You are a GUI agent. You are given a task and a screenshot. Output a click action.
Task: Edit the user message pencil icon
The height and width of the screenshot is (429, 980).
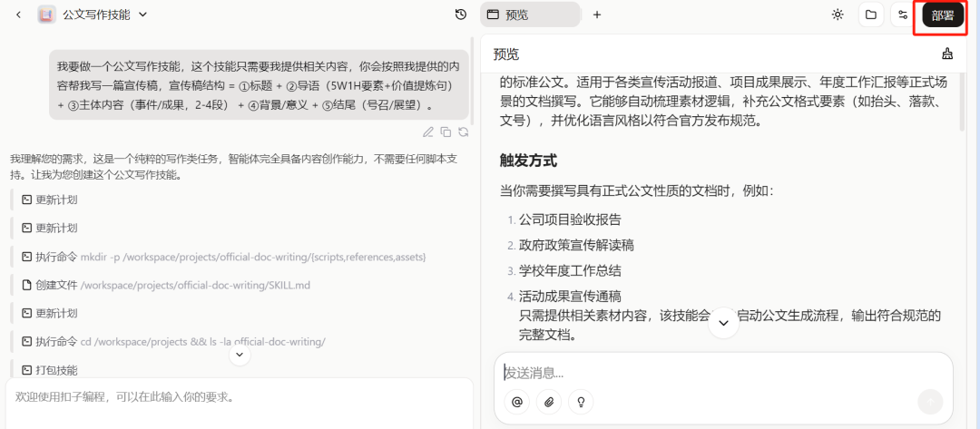(428, 132)
